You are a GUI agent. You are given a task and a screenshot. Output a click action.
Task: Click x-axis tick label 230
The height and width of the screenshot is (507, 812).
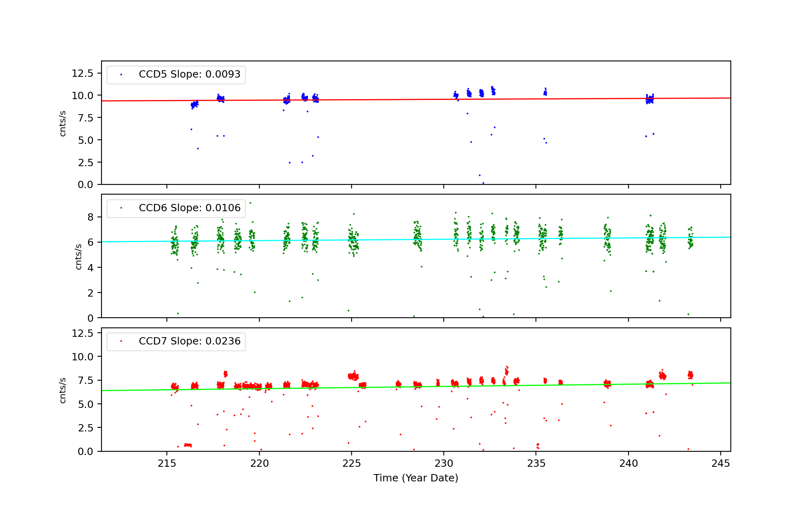pos(444,464)
